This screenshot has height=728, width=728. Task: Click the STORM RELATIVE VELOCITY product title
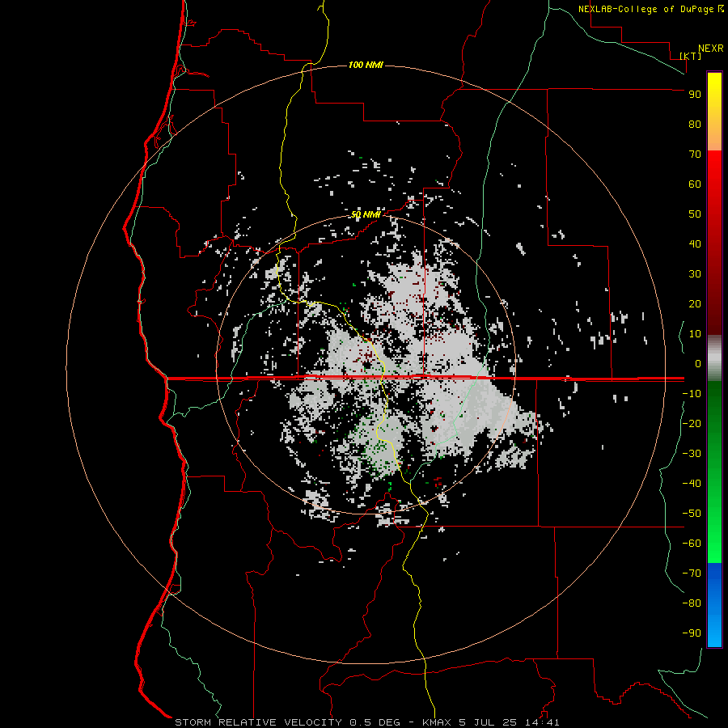click(x=259, y=722)
